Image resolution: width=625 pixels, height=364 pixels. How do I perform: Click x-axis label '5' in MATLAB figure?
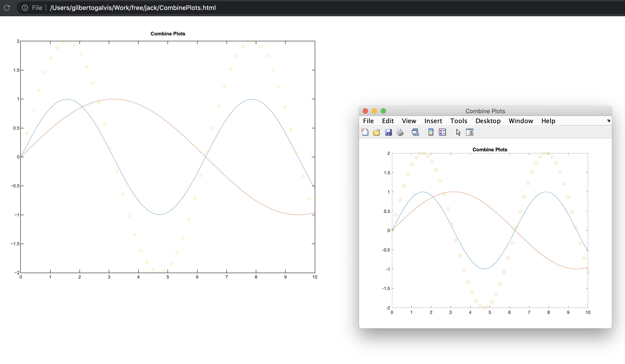pyautogui.click(x=490, y=312)
